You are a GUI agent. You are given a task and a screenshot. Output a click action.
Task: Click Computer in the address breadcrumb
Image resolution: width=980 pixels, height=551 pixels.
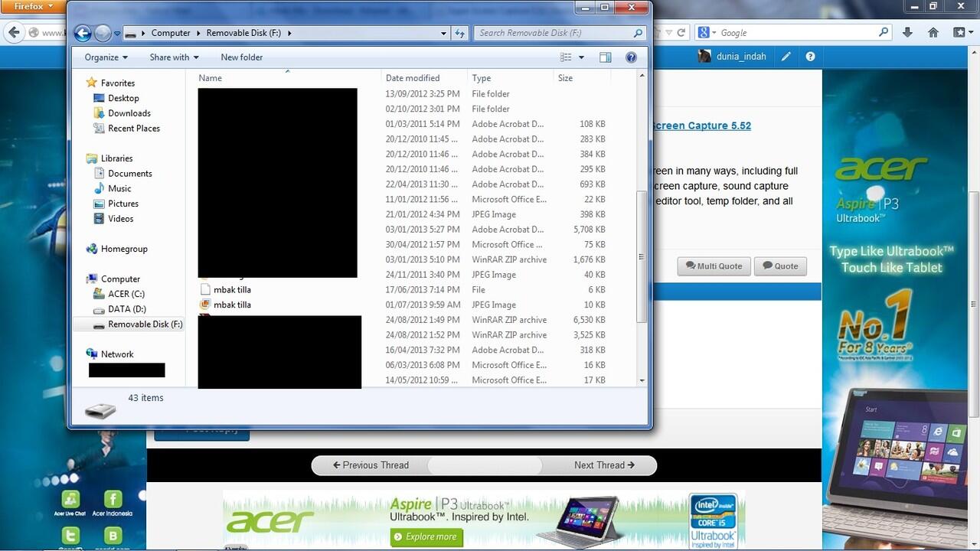[171, 33]
